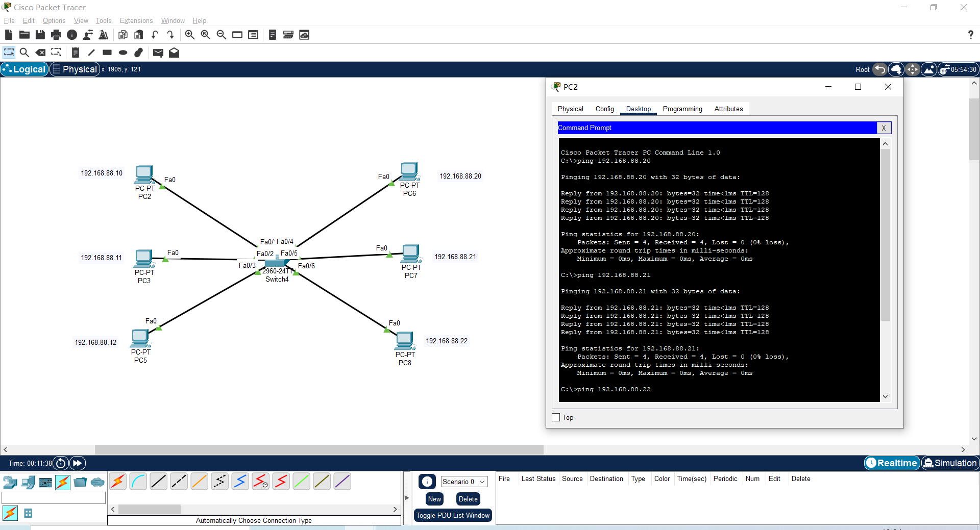Click the workspace horizontal scrollbar
Image resolution: width=980 pixels, height=530 pixels.
click(319, 449)
